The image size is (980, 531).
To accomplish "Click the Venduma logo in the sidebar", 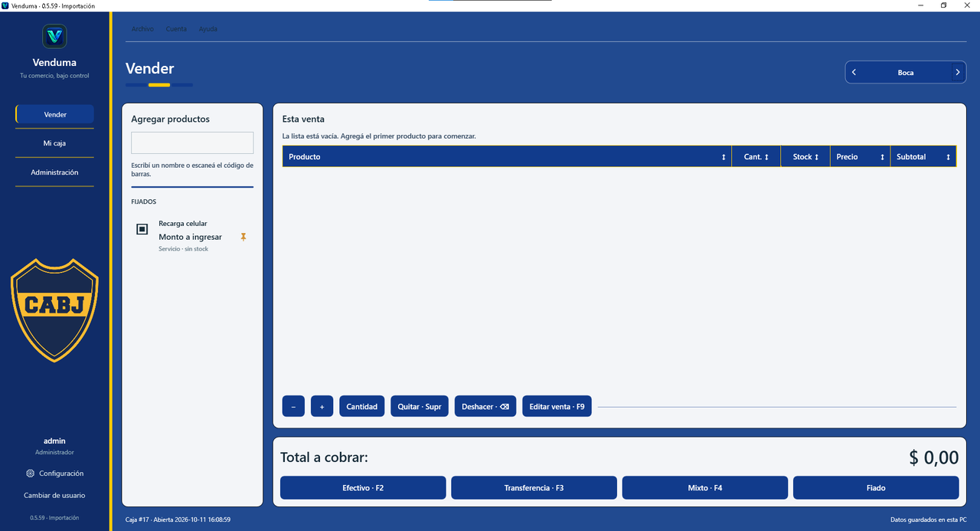I will click(x=54, y=36).
